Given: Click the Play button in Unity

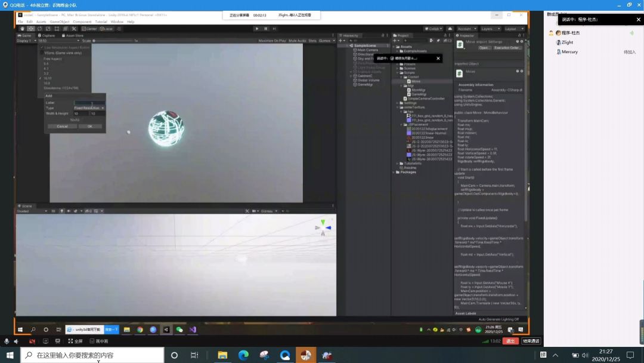Looking at the screenshot, I should (257, 29).
